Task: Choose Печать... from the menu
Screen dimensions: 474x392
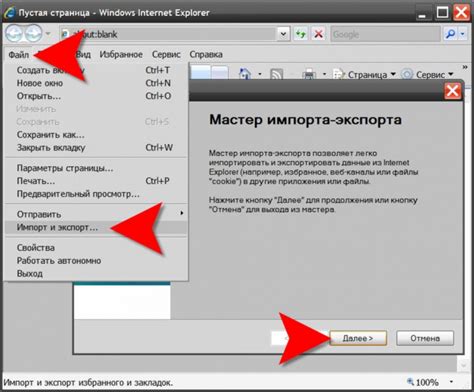Action: [96, 181]
